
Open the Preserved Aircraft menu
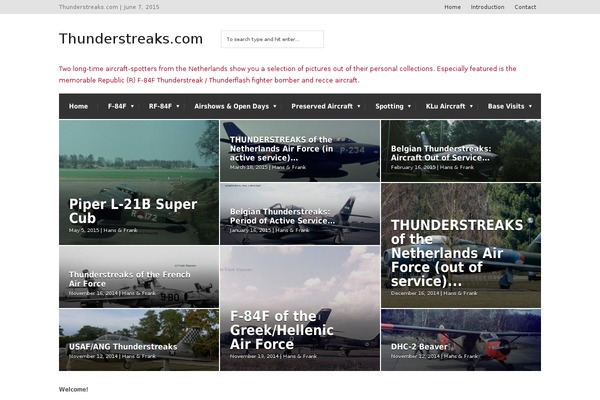(322, 106)
